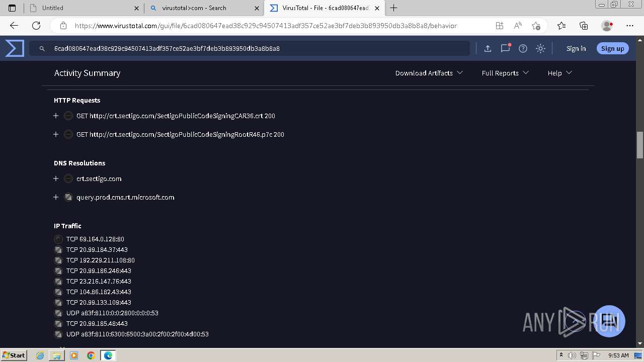644x362 pixels.
Task: Click the icon beside TCP 20.99.184.37:443
Action: pos(58,250)
